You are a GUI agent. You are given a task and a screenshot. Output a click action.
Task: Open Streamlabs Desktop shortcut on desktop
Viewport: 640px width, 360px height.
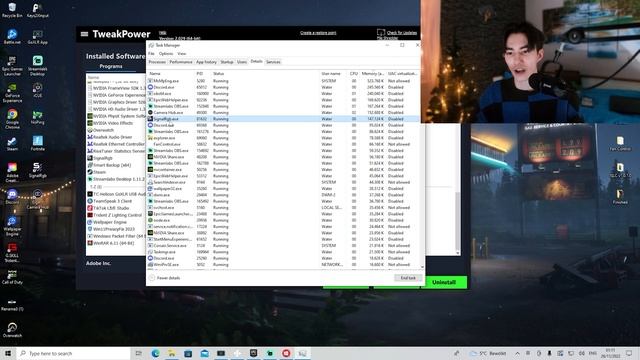(x=38, y=65)
